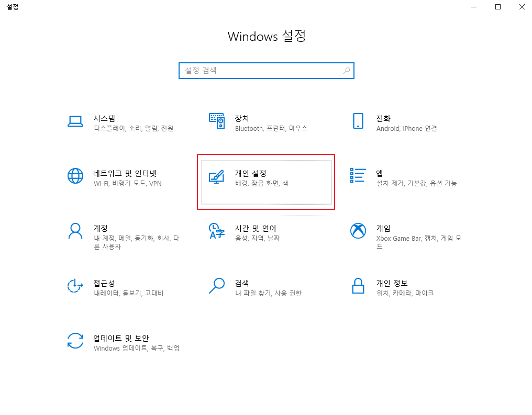The image size is (532, 415).
Task: Click the 검색 title text
Action: [x=242, y=283]
